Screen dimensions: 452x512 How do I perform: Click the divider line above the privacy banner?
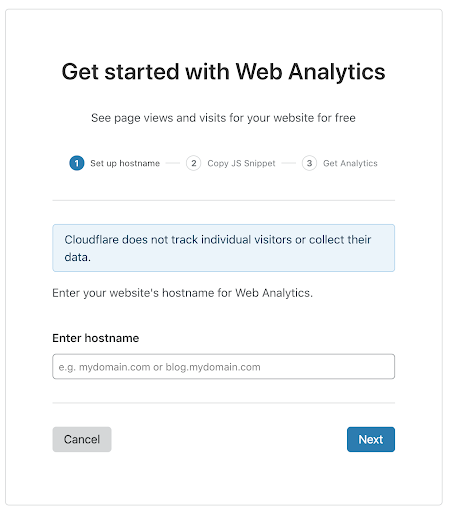[x=224, y=201]
